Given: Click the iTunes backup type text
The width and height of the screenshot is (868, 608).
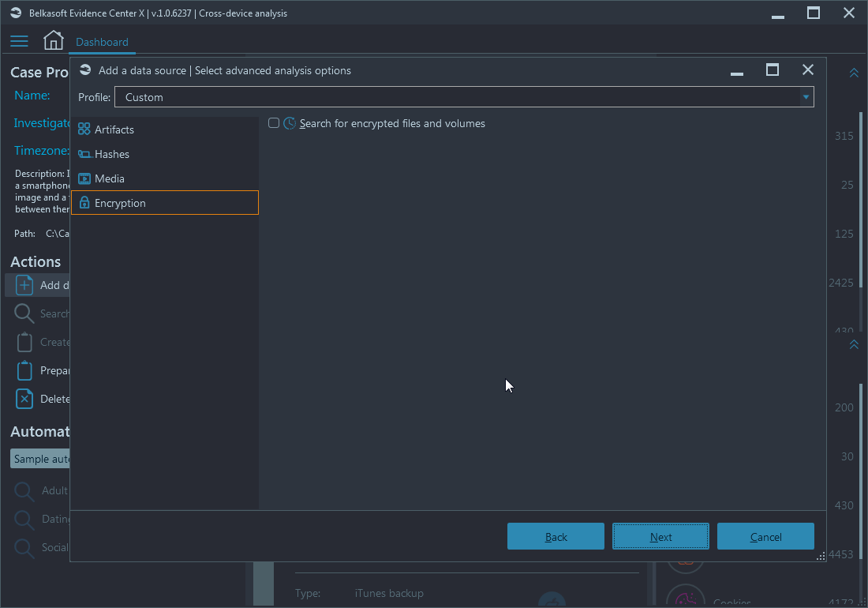Looking at the screenshot, I should (389, 593).
